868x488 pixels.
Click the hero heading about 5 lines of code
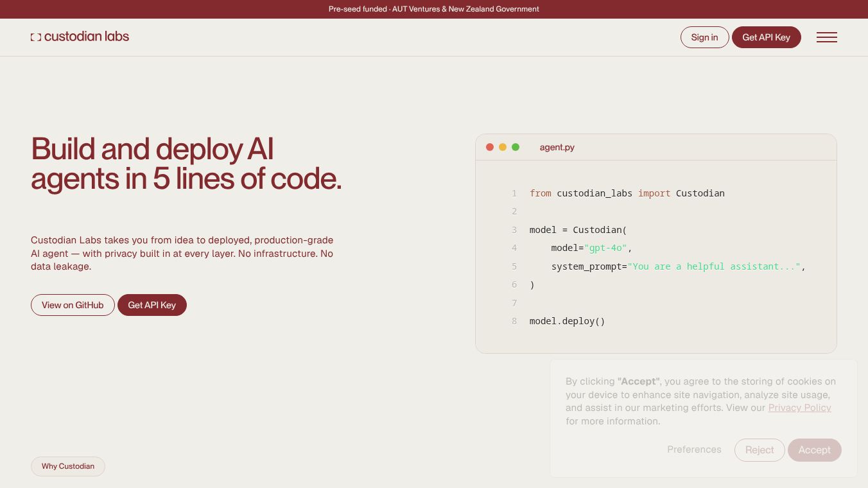(186, 164)
